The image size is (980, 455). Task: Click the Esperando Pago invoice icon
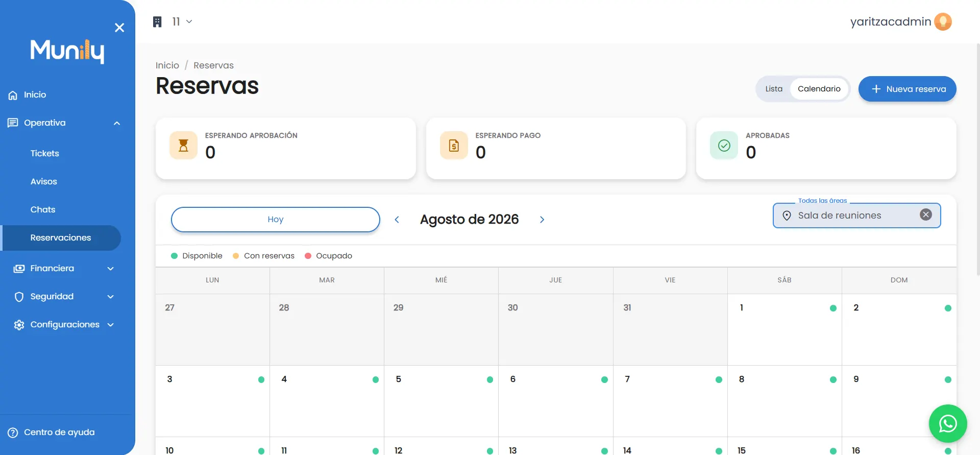click(x=454, y=146)
